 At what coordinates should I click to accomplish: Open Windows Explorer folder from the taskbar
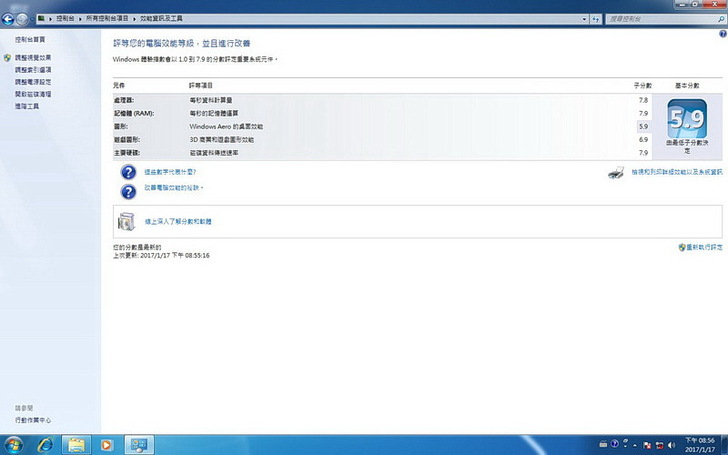(x=76, y=445)
